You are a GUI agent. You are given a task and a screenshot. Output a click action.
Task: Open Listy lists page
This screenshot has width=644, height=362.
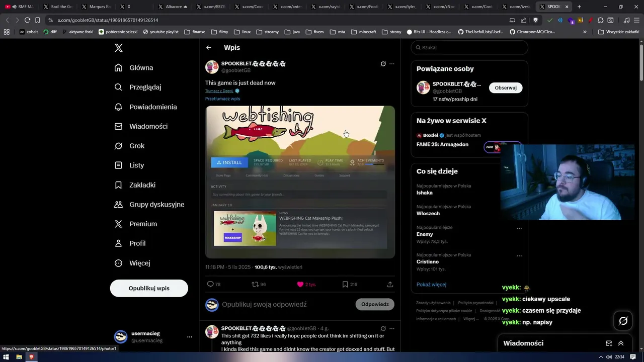click(129, 165)
